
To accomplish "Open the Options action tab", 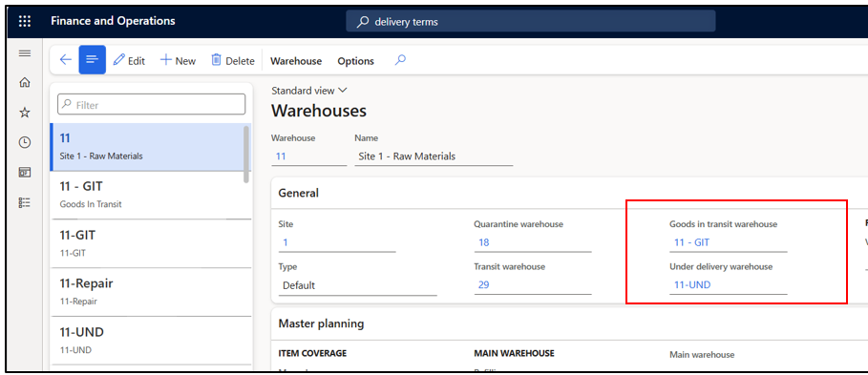I will tap(355, 61).
